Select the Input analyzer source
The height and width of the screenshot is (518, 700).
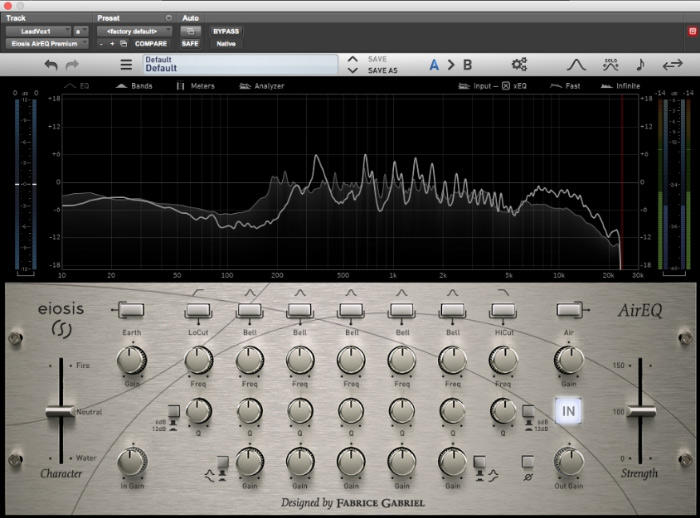point(475,86)
